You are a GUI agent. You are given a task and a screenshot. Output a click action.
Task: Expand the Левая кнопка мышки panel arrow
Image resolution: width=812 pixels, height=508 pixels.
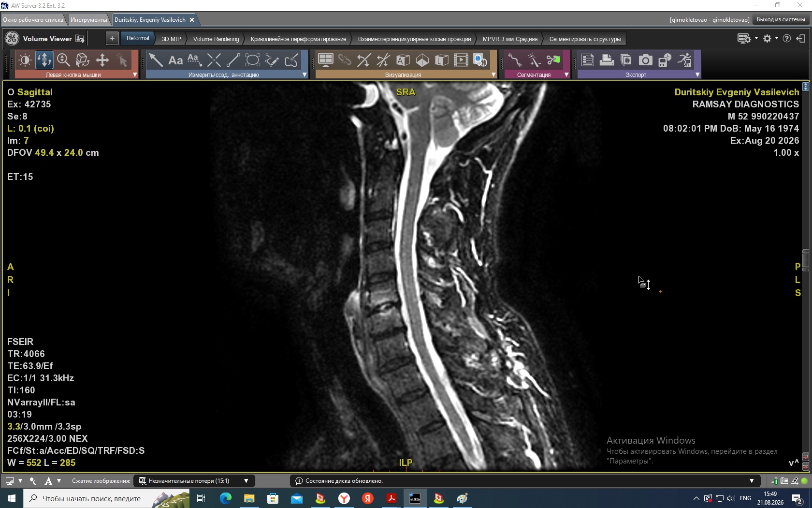point(135,75)
